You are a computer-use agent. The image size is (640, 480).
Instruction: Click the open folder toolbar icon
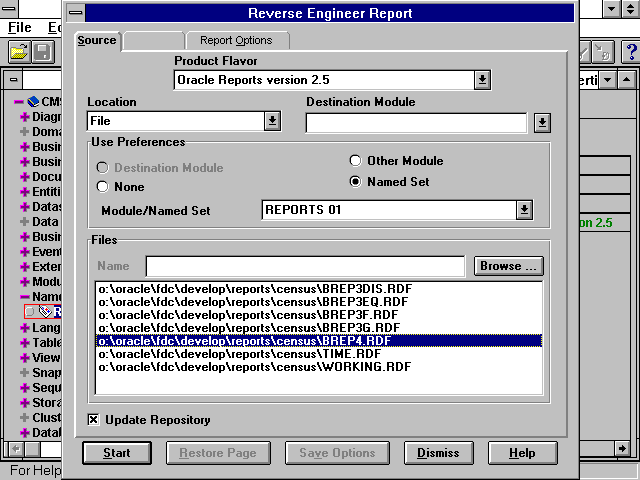[19, 52]
